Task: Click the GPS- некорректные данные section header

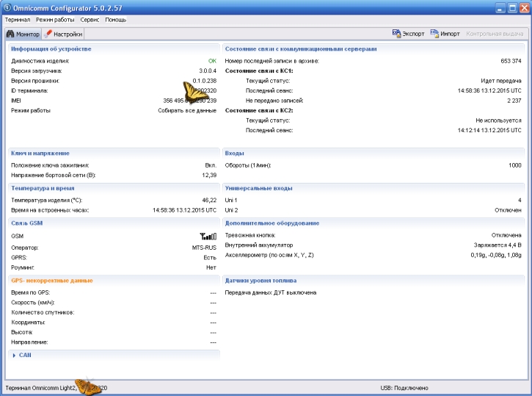Action: point(51,280)
